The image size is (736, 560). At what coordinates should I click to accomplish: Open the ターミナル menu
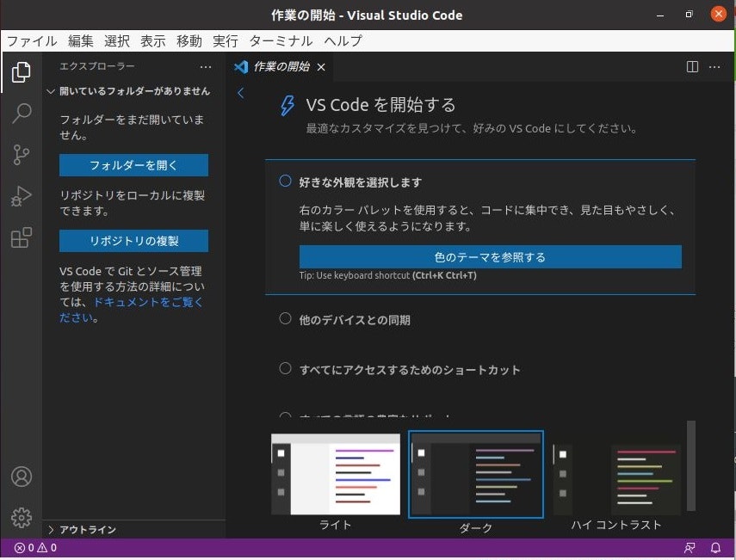tap(281, 40)
